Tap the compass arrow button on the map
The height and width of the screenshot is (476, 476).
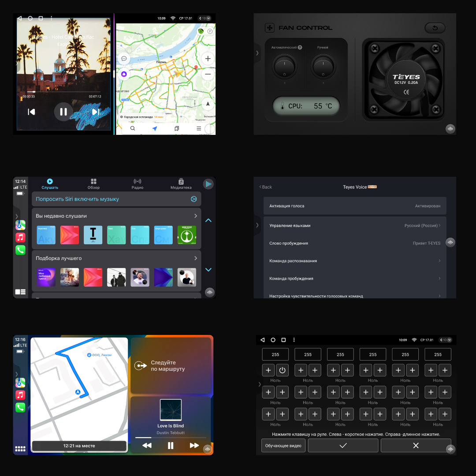point(208,104)
